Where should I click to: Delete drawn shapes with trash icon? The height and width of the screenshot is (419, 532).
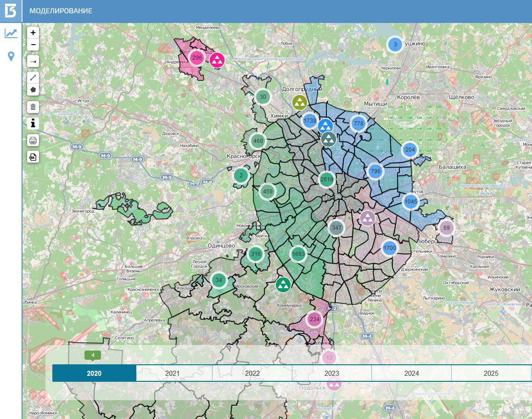33,107
